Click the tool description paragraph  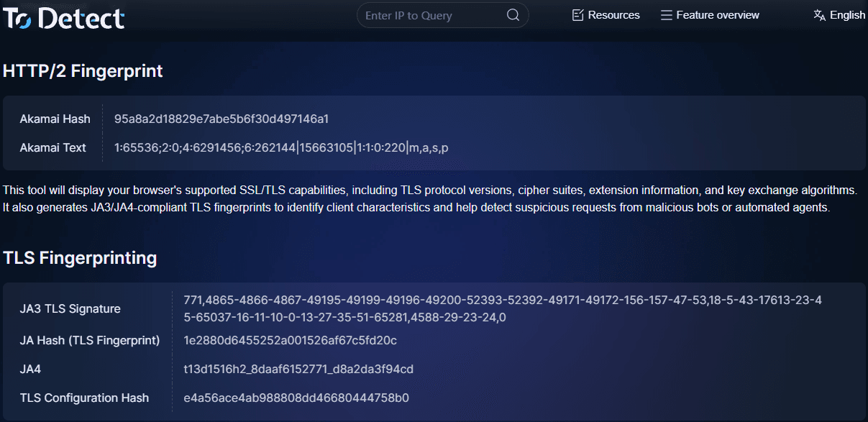[x=430, y=199]
